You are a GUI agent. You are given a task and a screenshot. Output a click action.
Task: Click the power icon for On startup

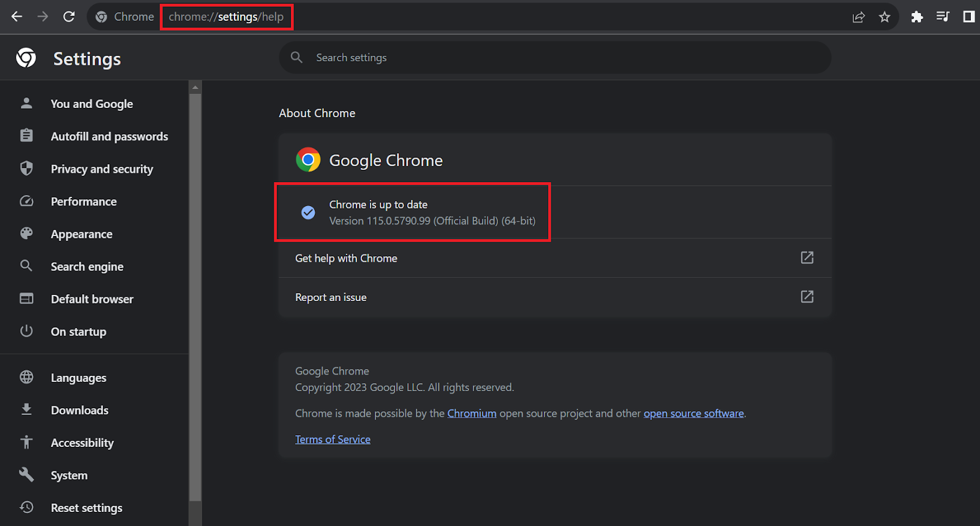26,331
